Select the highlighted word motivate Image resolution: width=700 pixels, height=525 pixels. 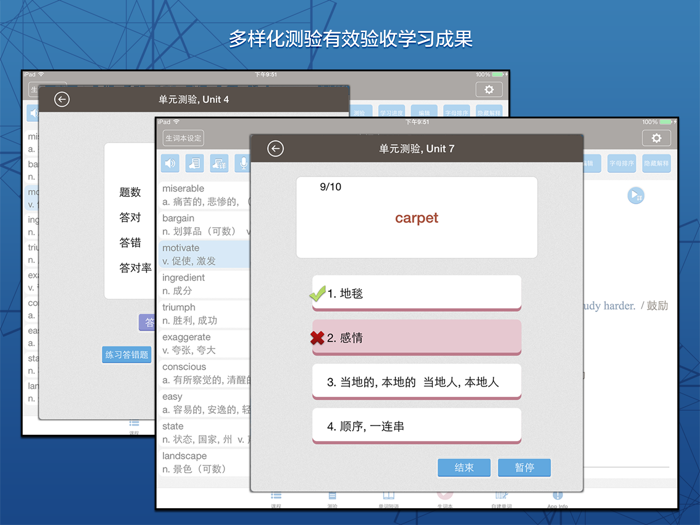click(x=204, y=254)
